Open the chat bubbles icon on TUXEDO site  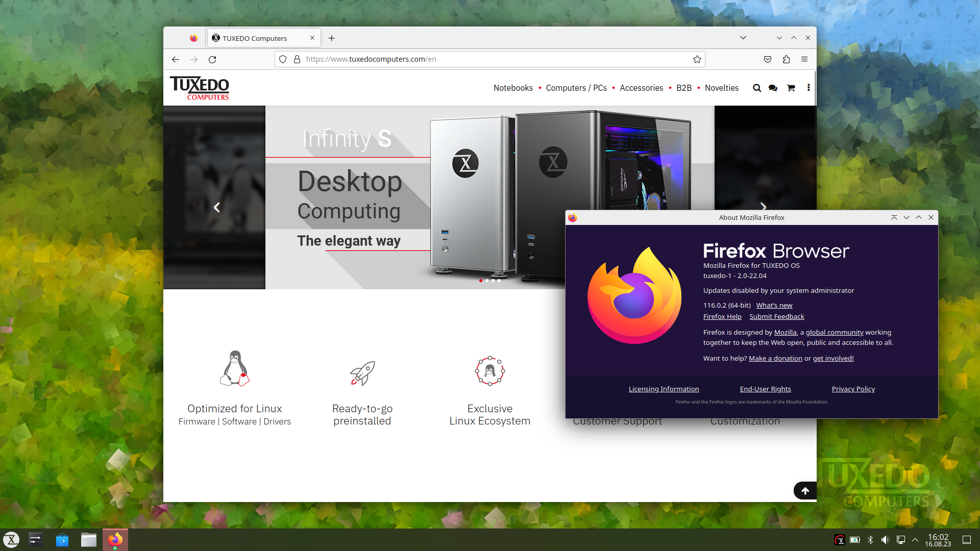(773, 88)
